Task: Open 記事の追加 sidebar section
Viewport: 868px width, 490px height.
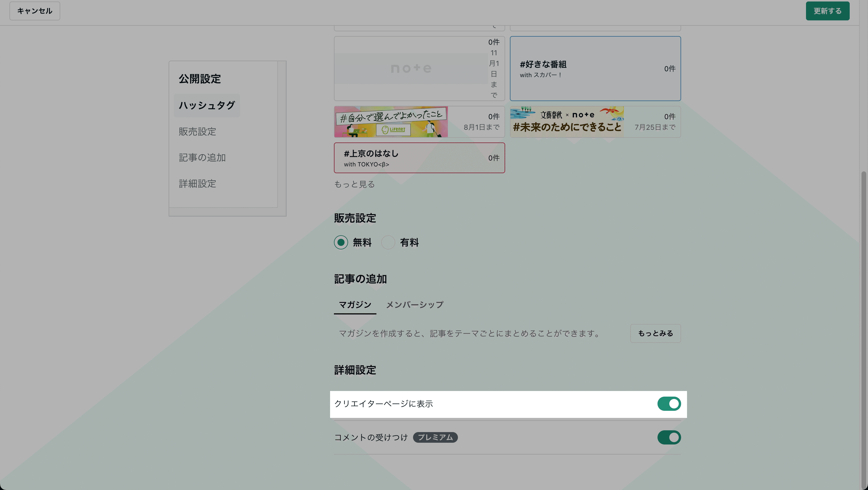Action: (202, 158)
